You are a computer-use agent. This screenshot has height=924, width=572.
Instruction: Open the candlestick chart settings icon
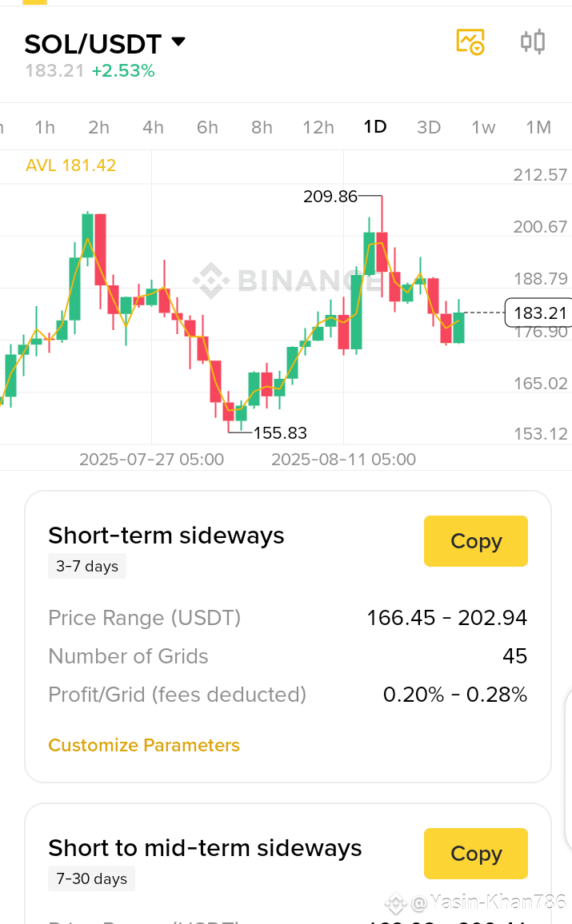tap(533, 42)
